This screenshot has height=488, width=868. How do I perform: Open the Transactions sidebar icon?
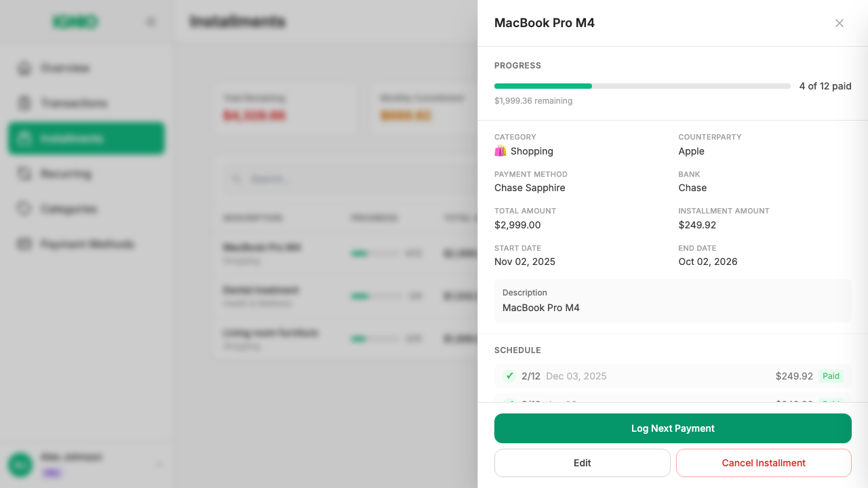24,104
